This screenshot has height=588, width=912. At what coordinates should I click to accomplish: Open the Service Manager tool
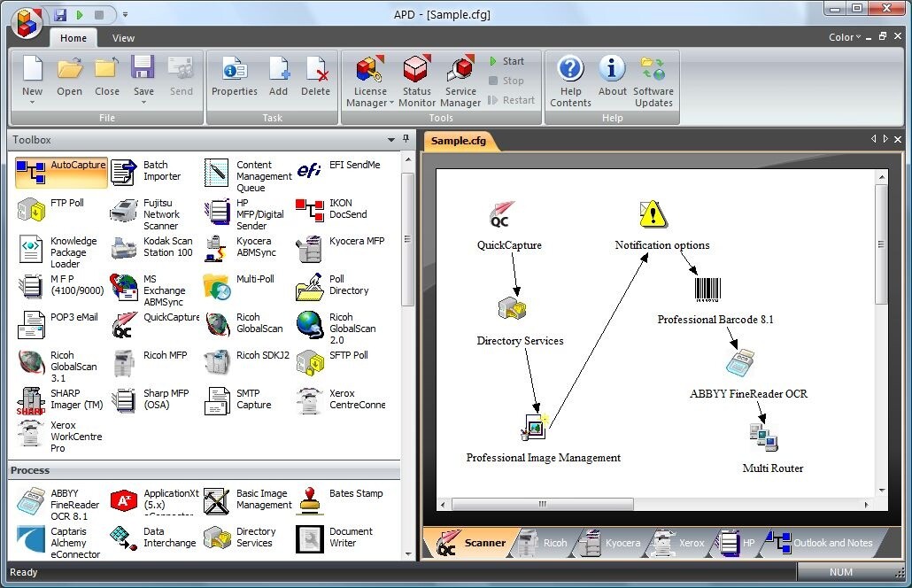tap(460, 81)
